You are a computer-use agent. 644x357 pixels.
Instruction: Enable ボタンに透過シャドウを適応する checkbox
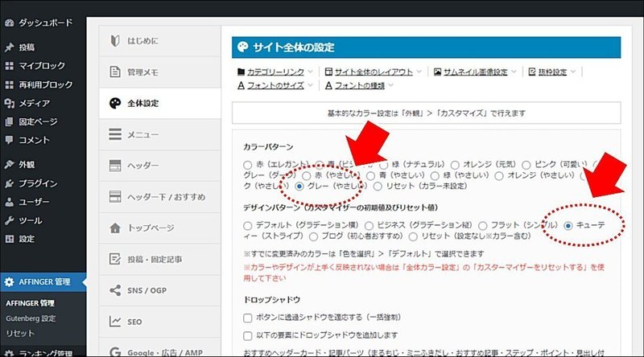click(x=248, y=318)
